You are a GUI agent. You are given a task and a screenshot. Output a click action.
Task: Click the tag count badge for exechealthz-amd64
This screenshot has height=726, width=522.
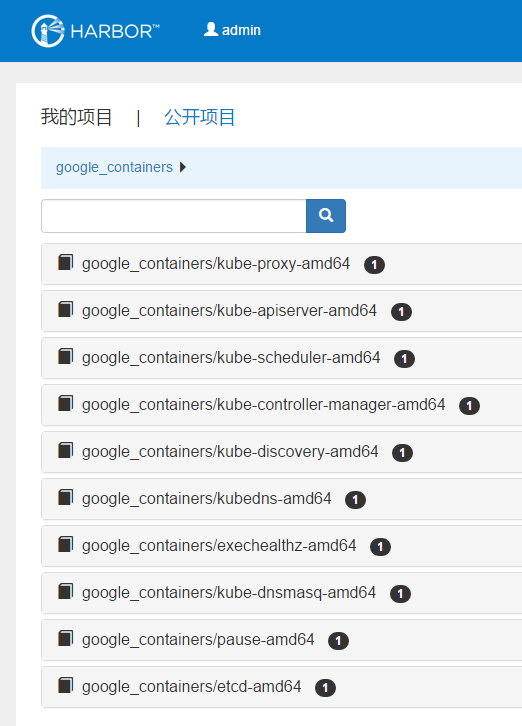point(380,547)
